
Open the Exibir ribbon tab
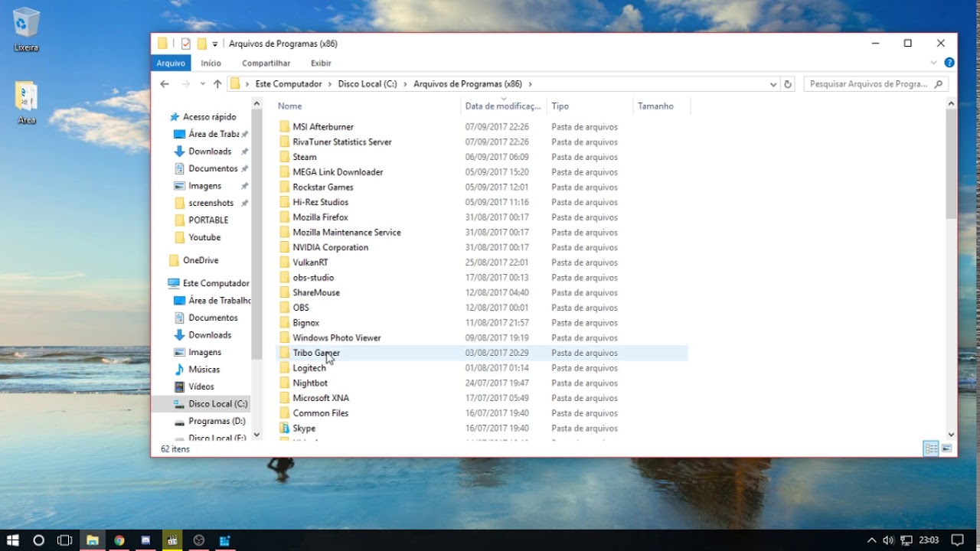coord(321,63)
